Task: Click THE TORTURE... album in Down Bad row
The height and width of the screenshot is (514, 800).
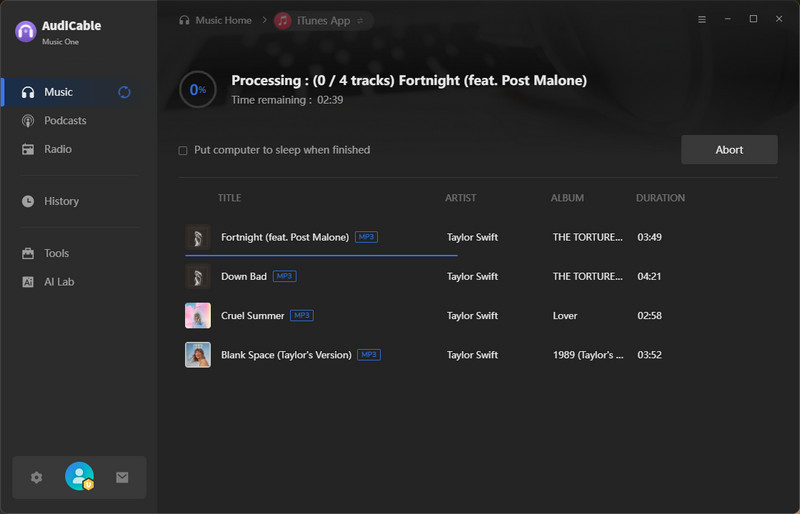Action: (587, 277)
